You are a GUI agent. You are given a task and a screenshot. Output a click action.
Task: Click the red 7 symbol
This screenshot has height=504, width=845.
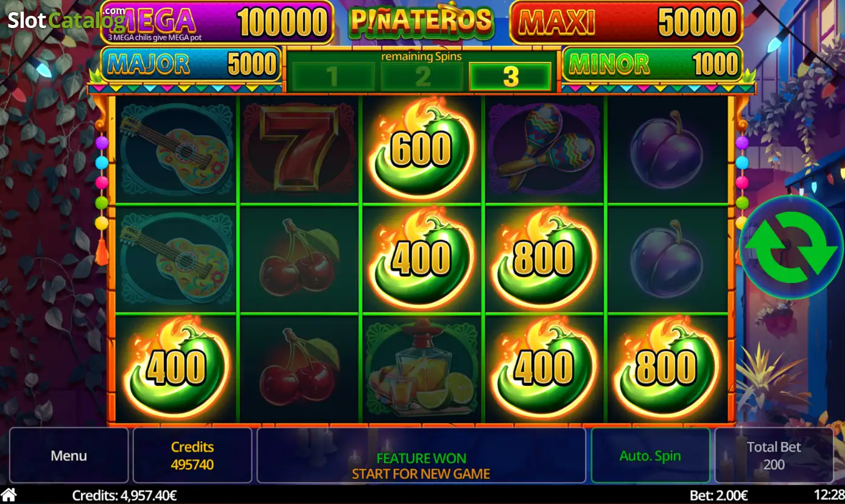pyautogui.click(x=298, y=149)
